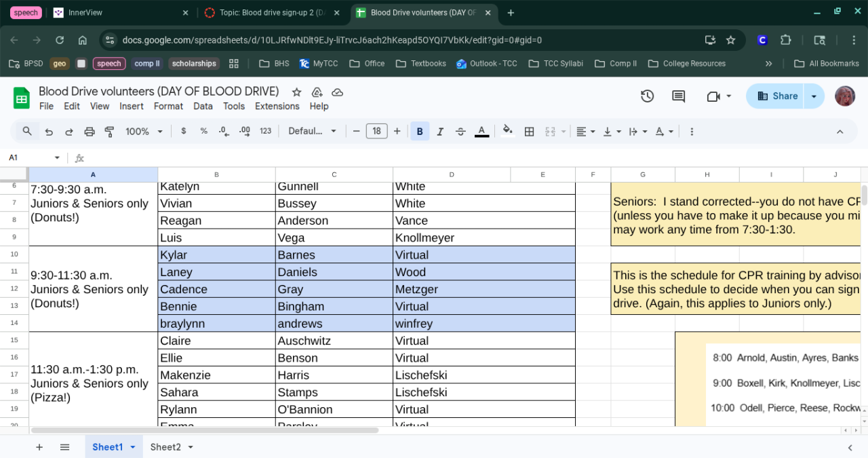The image size is (868, 458).
Task: Open the horizontal align dropdown
Action: point(585,132)
